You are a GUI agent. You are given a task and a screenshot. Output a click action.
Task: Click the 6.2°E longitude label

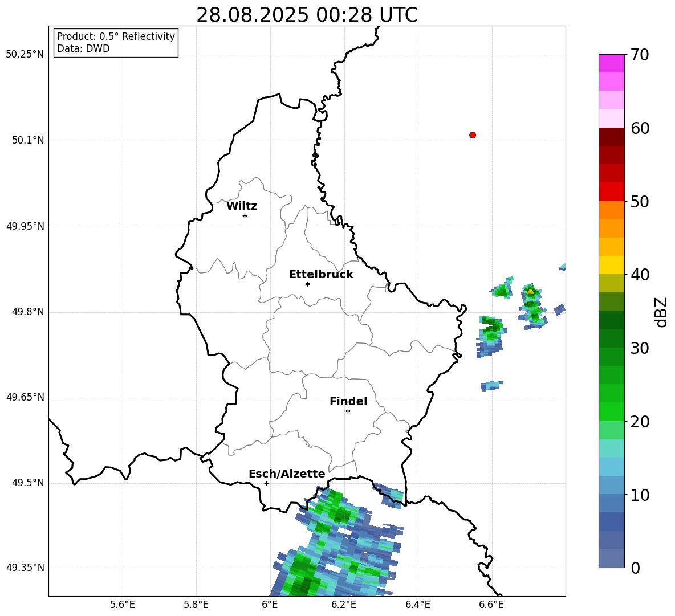tap(344, 605)
